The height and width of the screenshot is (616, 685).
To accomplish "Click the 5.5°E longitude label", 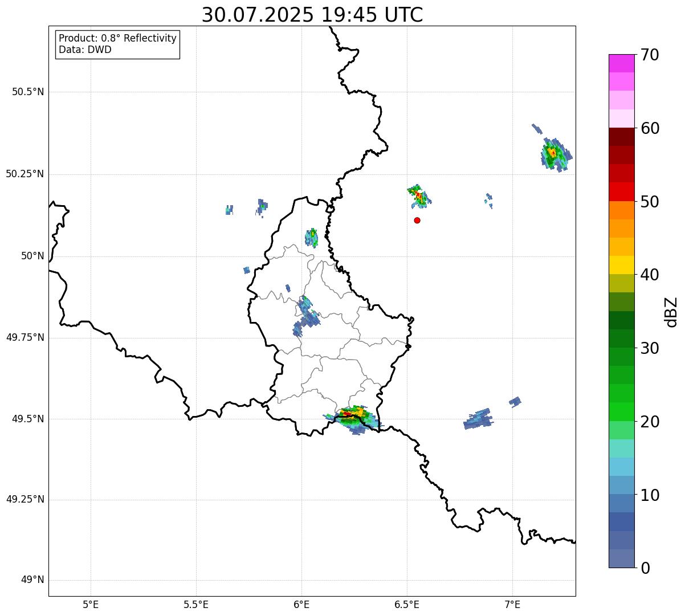I will 196,604.
